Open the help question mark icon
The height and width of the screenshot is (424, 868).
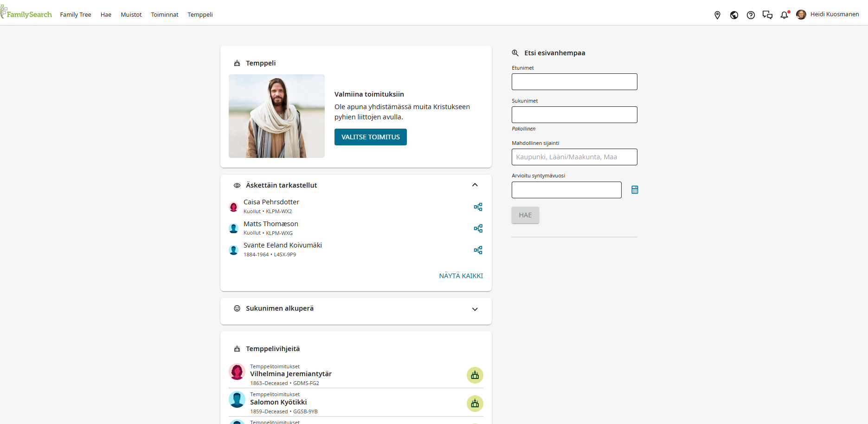point(751,15)
